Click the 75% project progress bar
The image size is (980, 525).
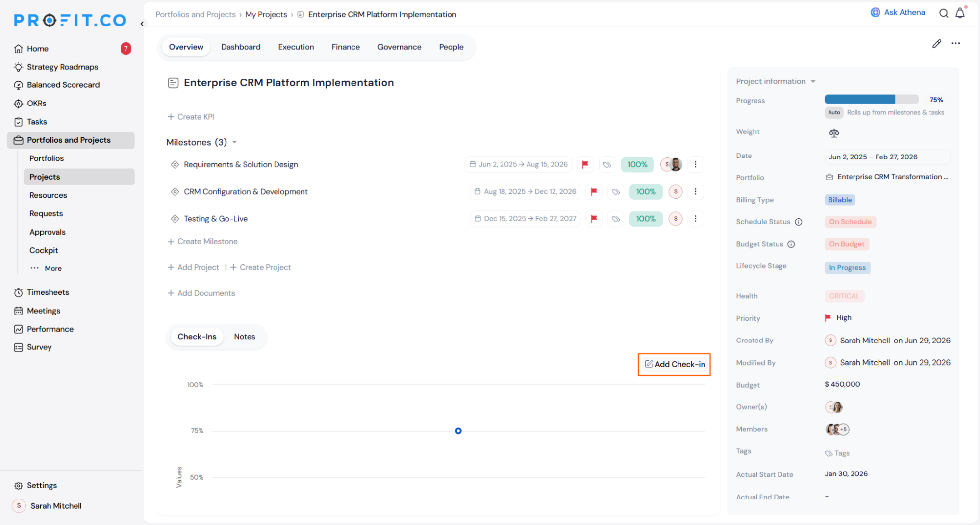(872, 100)
